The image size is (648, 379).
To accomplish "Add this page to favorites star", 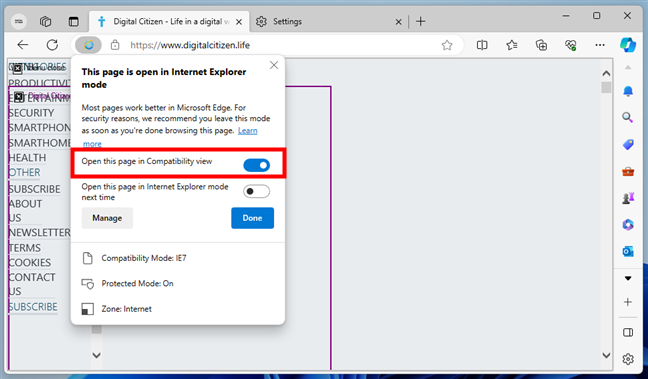I will (x=447, y=45).
